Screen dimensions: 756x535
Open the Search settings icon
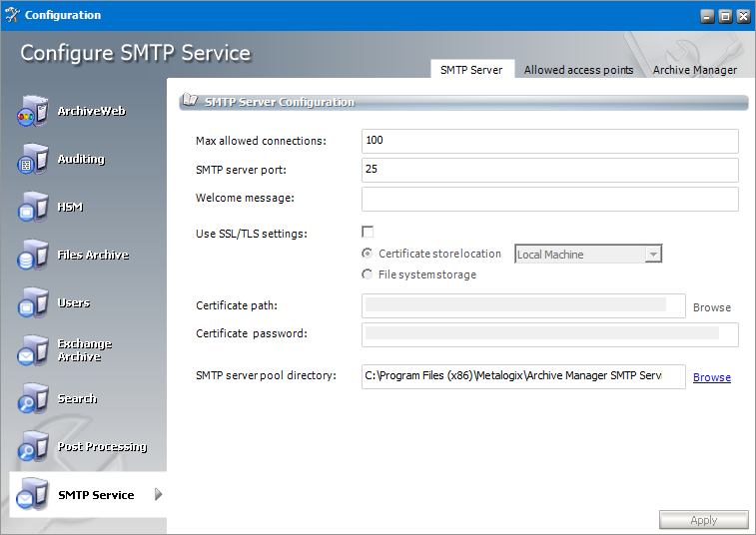click(x=32, y=399)
